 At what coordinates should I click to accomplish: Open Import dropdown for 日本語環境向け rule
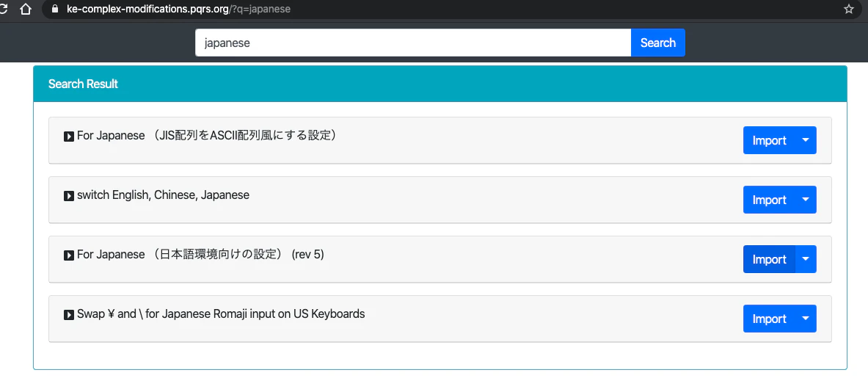pyautogui.click(x=806, y=259)
